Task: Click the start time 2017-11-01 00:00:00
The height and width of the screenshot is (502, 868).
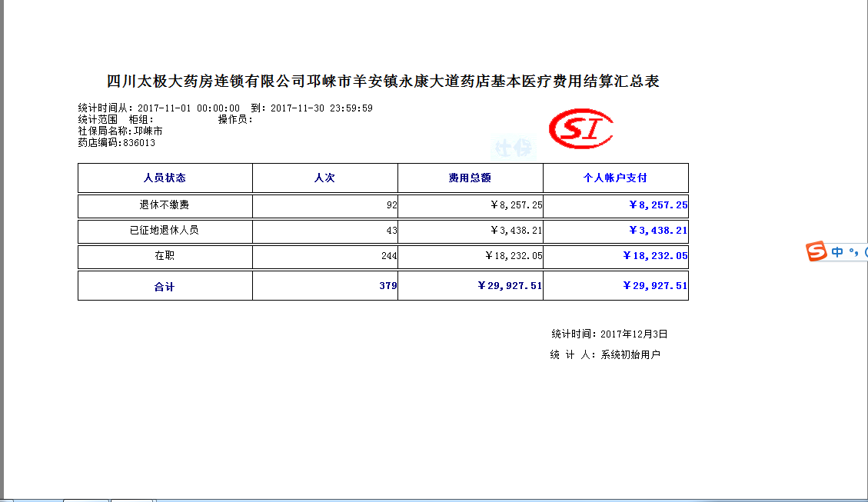Action: tap(189, 108)
